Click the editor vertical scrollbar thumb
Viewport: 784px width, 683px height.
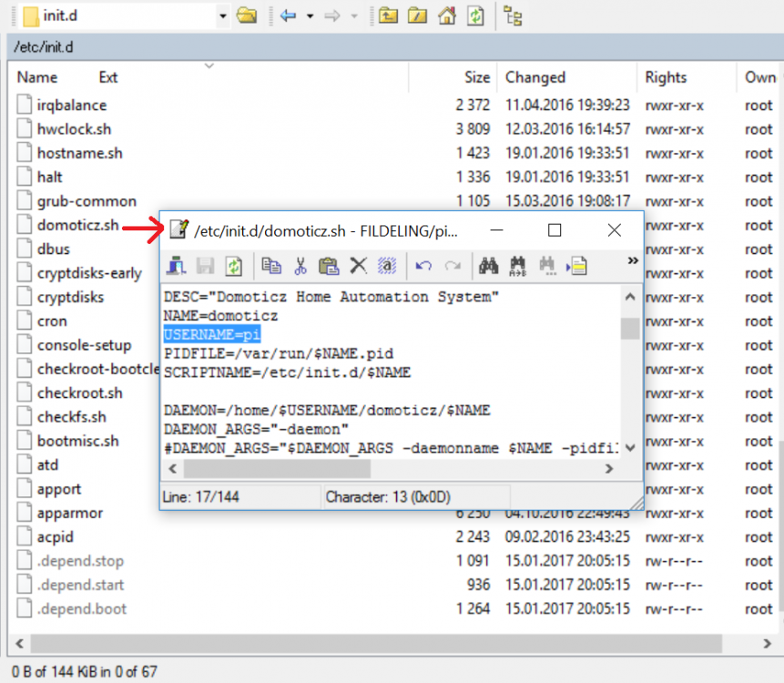tap(629, 328)
